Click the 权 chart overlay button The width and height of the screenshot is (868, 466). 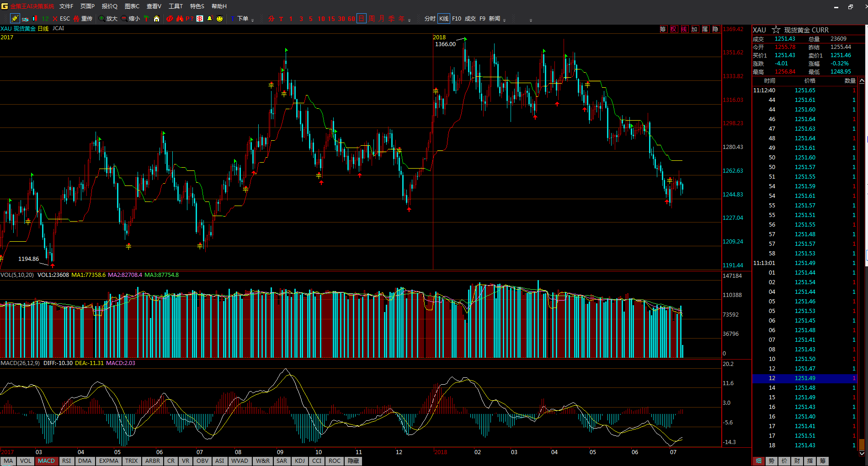(x=674, y=29)
